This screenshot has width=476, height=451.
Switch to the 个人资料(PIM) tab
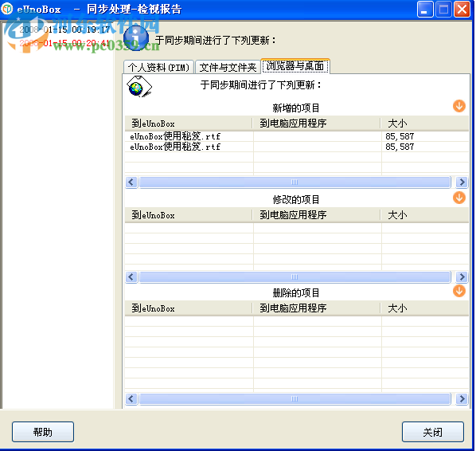(158, 67)
